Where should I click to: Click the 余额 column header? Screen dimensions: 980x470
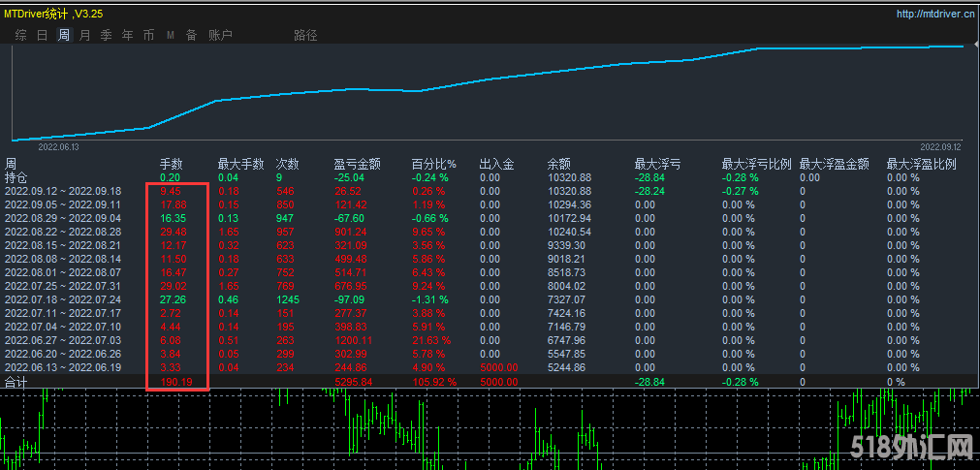point(558,165)
